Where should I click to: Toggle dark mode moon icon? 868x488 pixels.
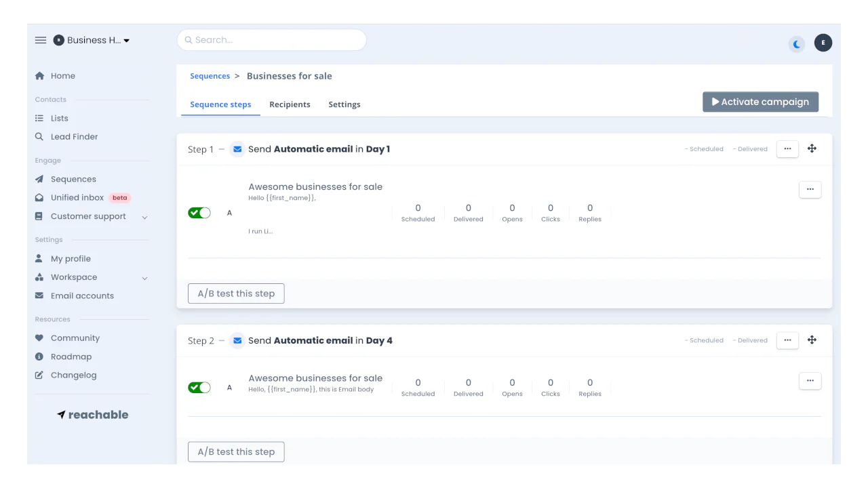(797, 44)
